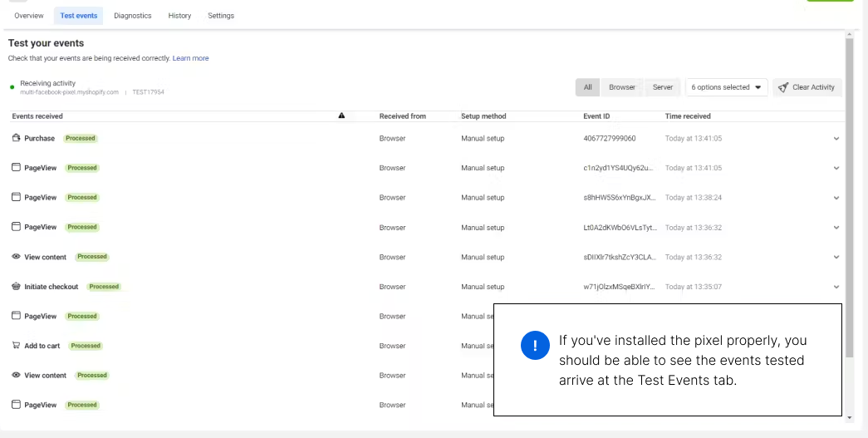The image size is (868, 438).
Task: Switch to the Diagnostics tab
Action: (x=132, y=16)
